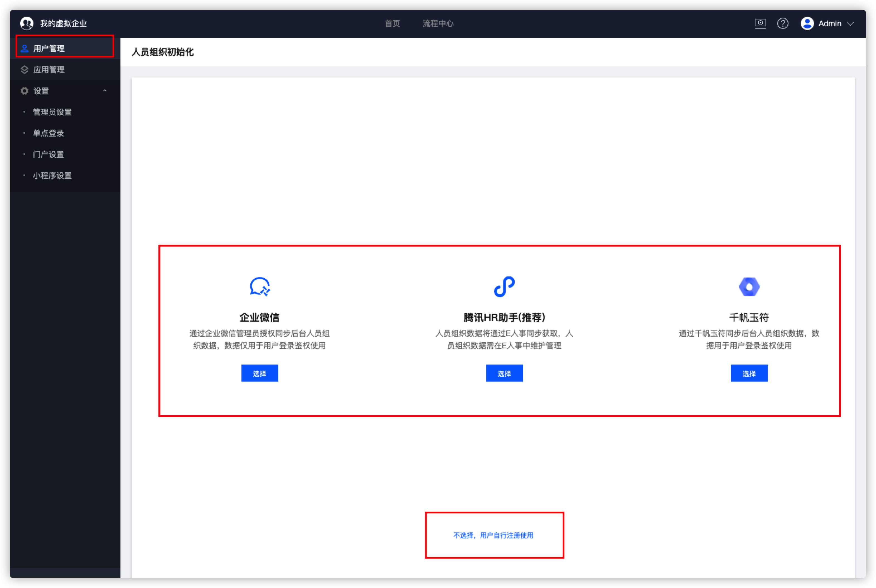Click the 腾讯HR助手 description paragraph
The image size is (876, 588).
[x=504, y=339]
